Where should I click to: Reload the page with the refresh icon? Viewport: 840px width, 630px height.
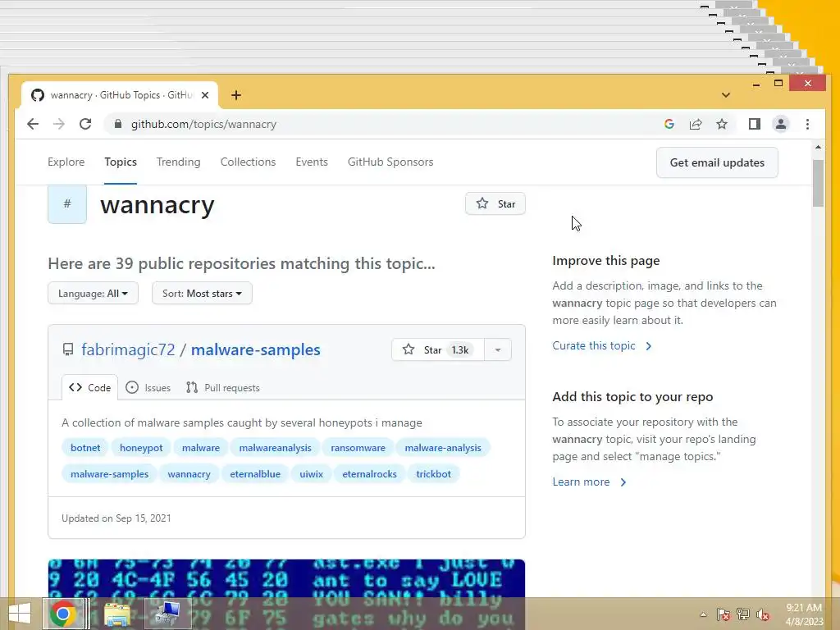point(85,125)
